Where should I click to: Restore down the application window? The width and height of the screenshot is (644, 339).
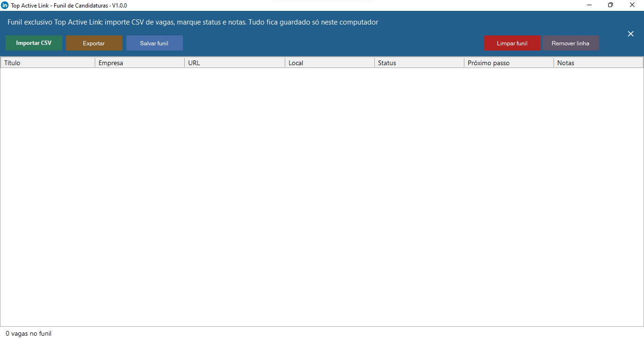611,5
